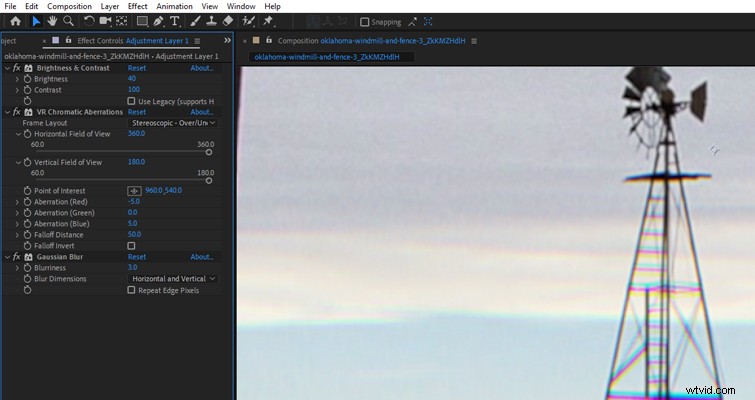Toggle the Falloff Distance stopwatch
Screen dimensions: 755x400
tap(27, 235)
